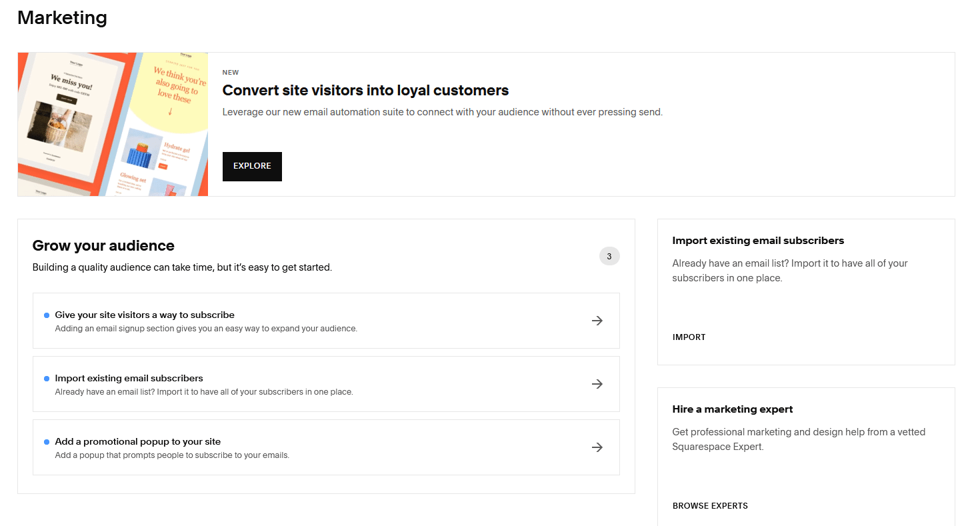This screenshot has height=526, width=980.
Task: Click 'Adding an email signup section' description text
Action: 206,329
